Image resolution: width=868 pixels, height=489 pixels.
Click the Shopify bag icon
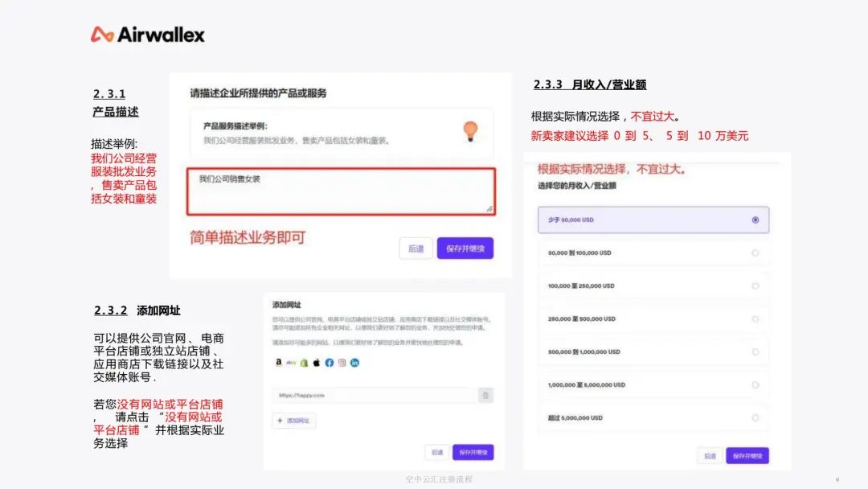pyautogui.click(x=304, y=363)
